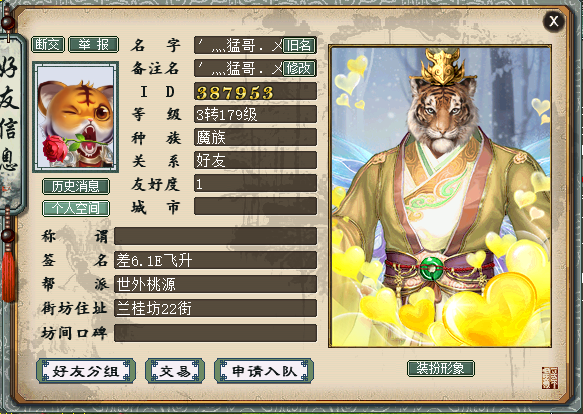Viewport: 583px width, 414px height.
Task: Select the ID number field 387953
Action: 255,92
